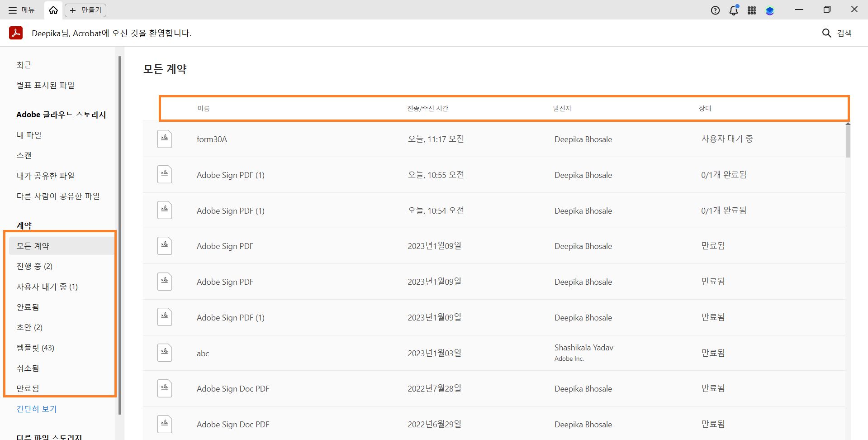Click the 검색 search magnifier icon
This screenshot has width=868, height=440.
coord(827,33)
